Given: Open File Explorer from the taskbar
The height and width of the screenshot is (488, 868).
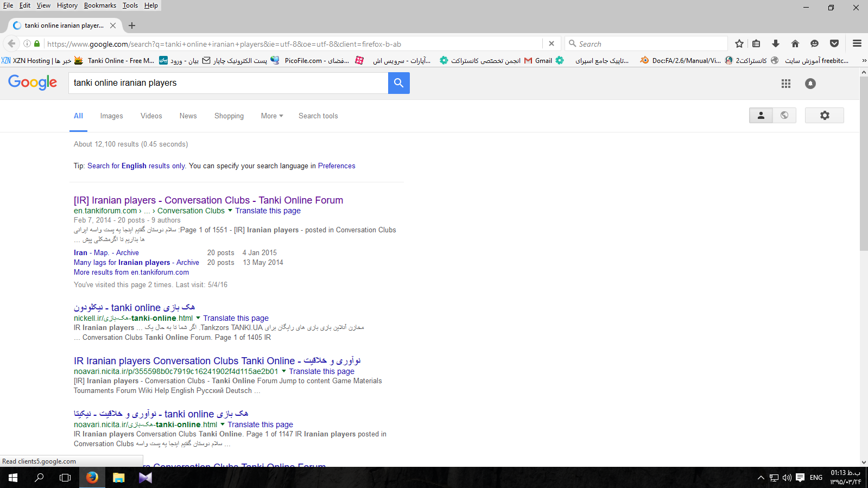Looking at the screenshot, I should tap(118, 478).
